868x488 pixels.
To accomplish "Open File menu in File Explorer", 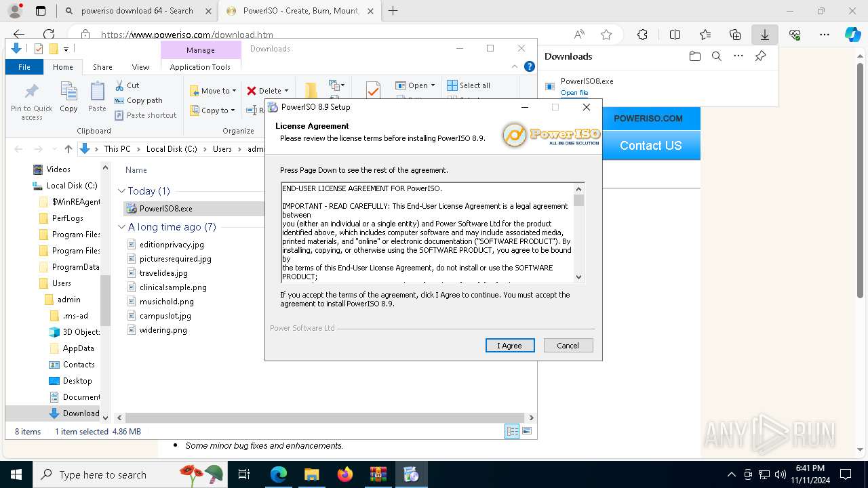I will [24, 67].
